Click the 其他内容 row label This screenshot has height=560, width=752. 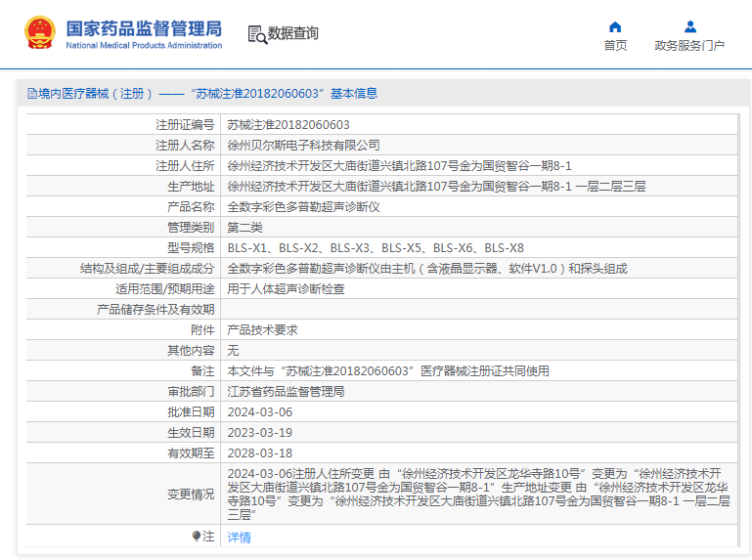coord(191,351)
